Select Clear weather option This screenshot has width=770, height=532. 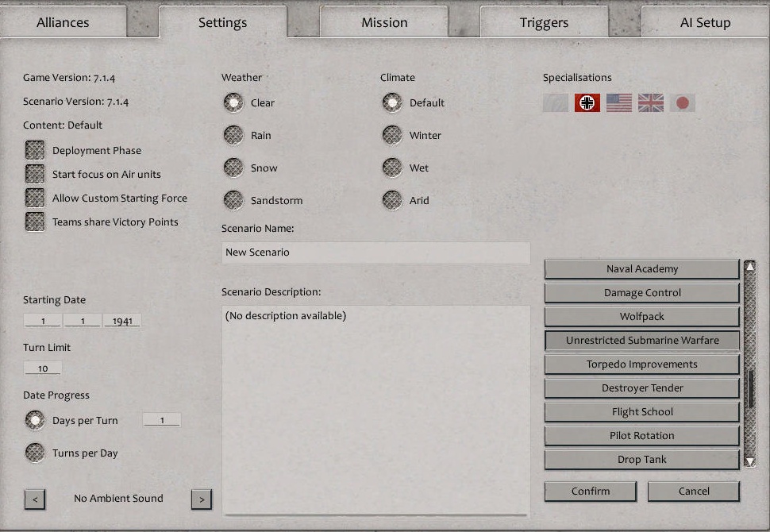(233, 102)
